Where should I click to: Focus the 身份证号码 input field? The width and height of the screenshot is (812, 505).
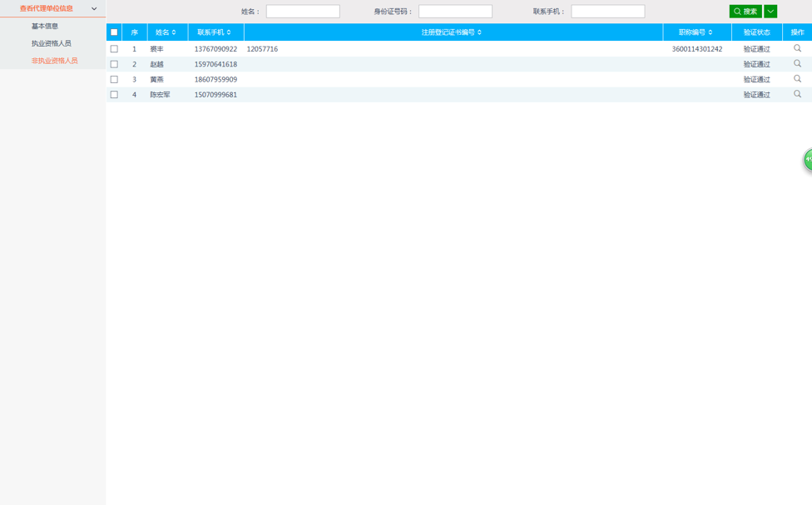click(455, 12)
